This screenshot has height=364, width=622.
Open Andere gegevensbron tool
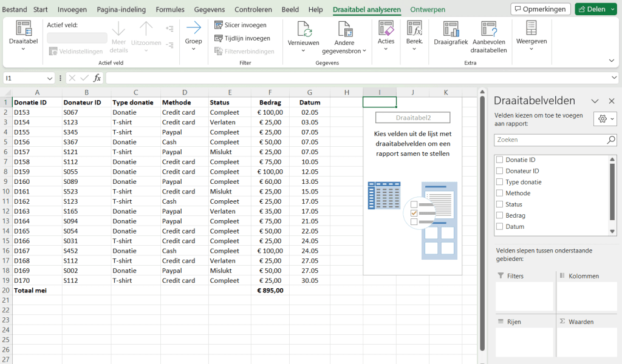pyautogui.click(x=344, y=29)
